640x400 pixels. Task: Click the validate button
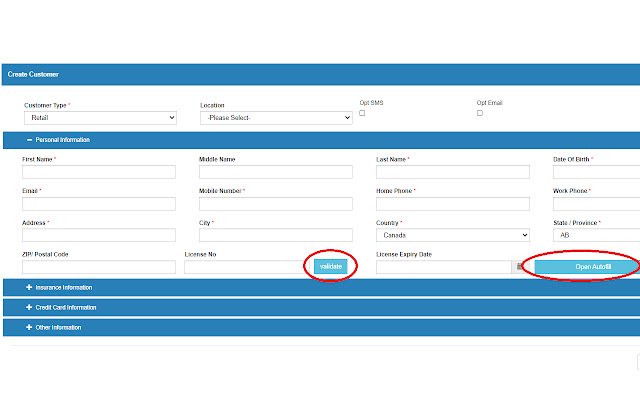(331, 267)
